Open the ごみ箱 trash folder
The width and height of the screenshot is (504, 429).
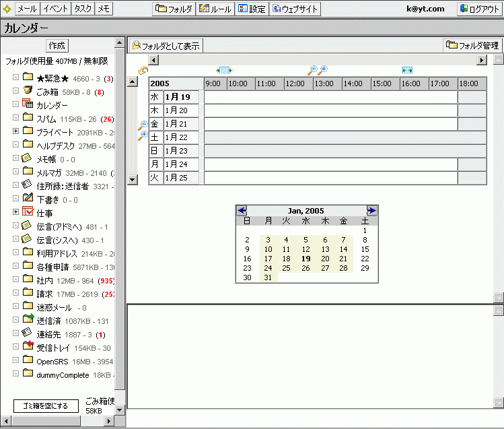tap(47, 91)
